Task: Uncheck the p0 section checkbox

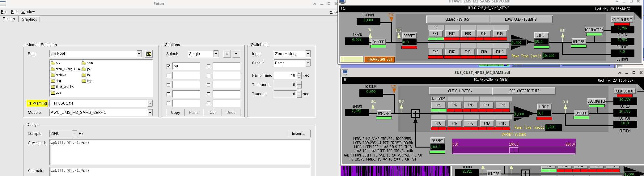Action: pyautogui.click(x=168, y=66)
